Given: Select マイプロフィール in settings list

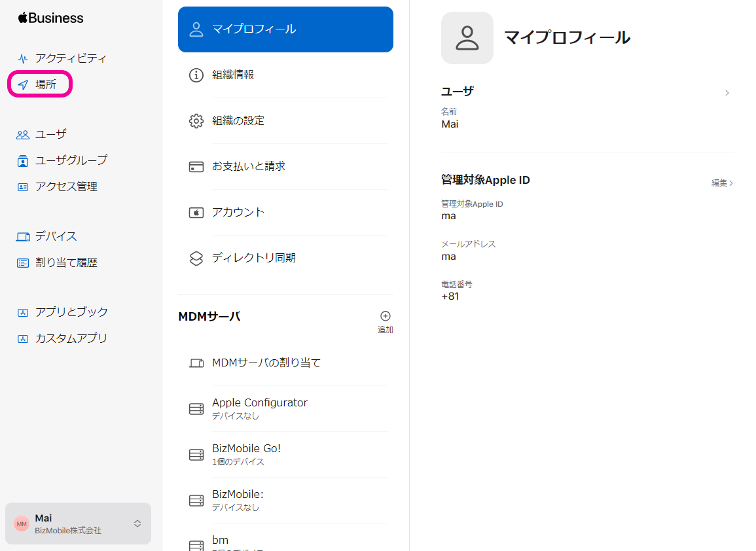Looking at the screenshot, I should [x=285, y=29].
